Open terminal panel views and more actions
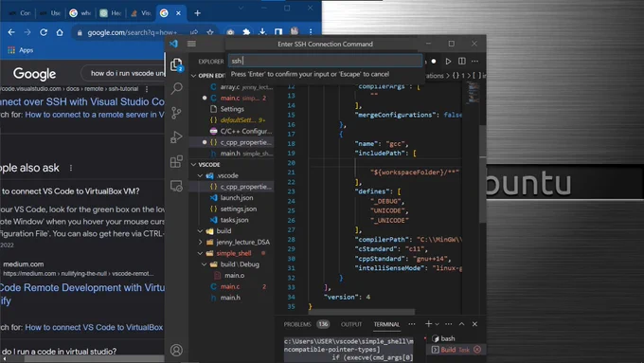The height and width of the screenshot is (363, 644). click(449, 324)
